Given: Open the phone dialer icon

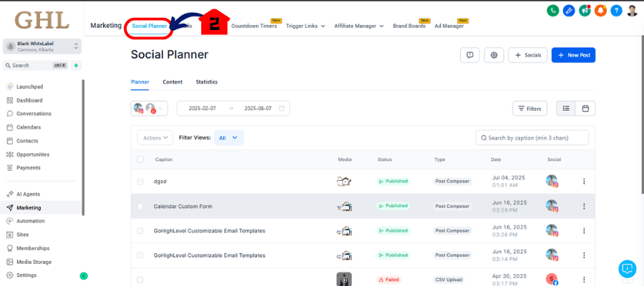Looking at the screenshot, I should click(x=553, y=10).
